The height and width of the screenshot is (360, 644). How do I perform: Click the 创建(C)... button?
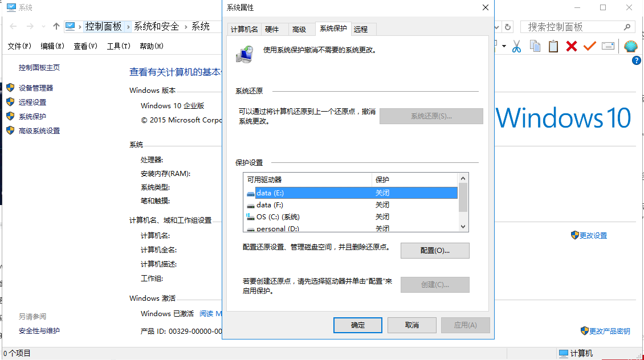(435, 284)
